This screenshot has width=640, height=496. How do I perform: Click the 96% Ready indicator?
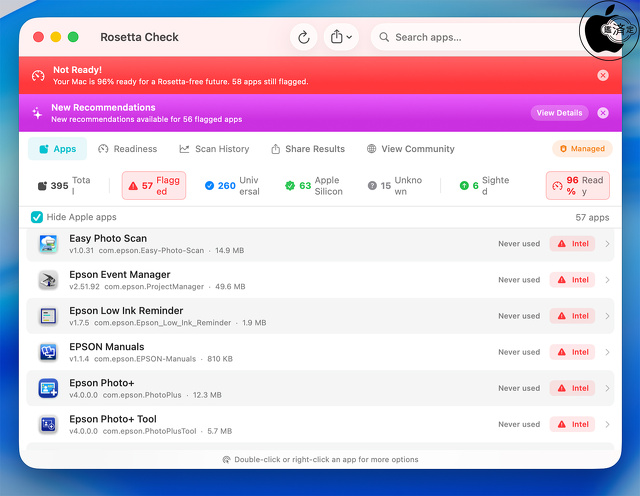tap(578, 186)
